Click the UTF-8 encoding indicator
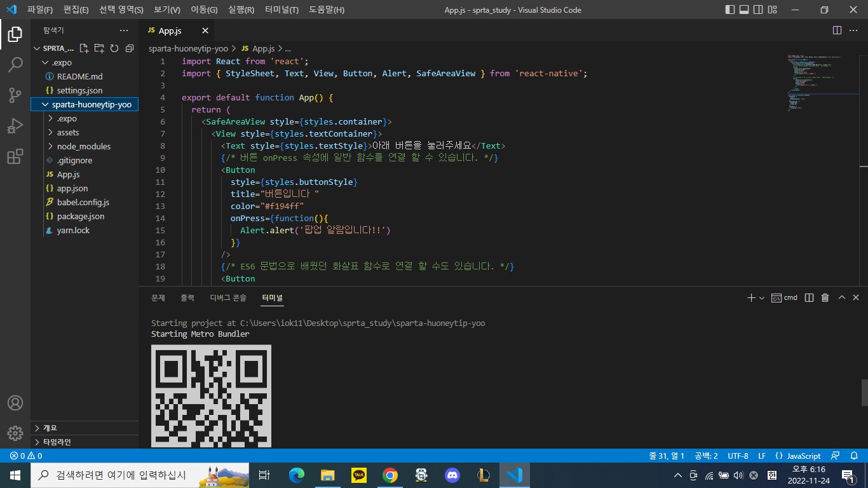Viewport: 868px width, 488px height. pyautogui.click(x=738, y=456)
